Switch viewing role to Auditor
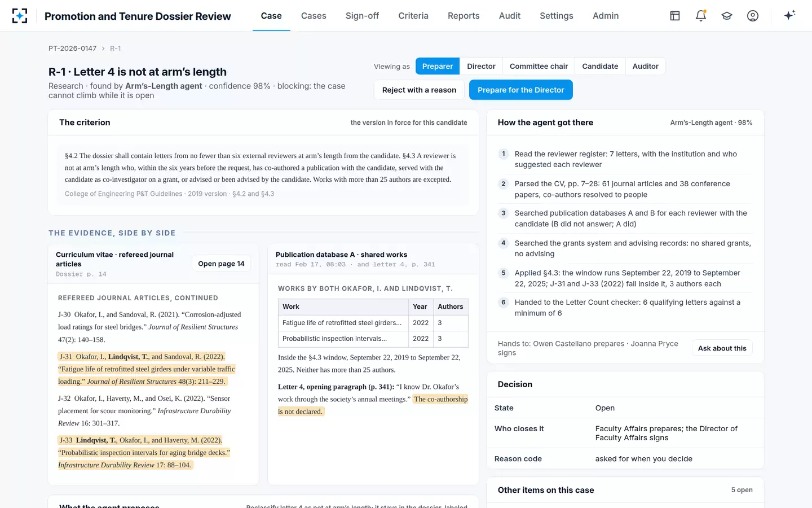 (x=645, y=66)
